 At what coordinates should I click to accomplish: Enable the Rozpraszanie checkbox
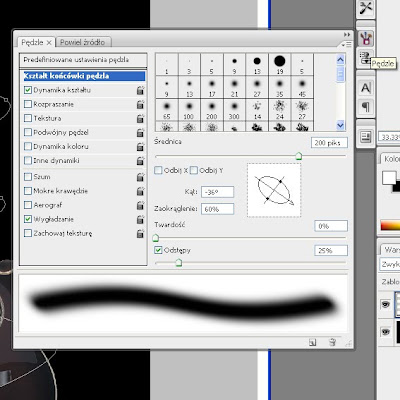(x=28, y=104)
